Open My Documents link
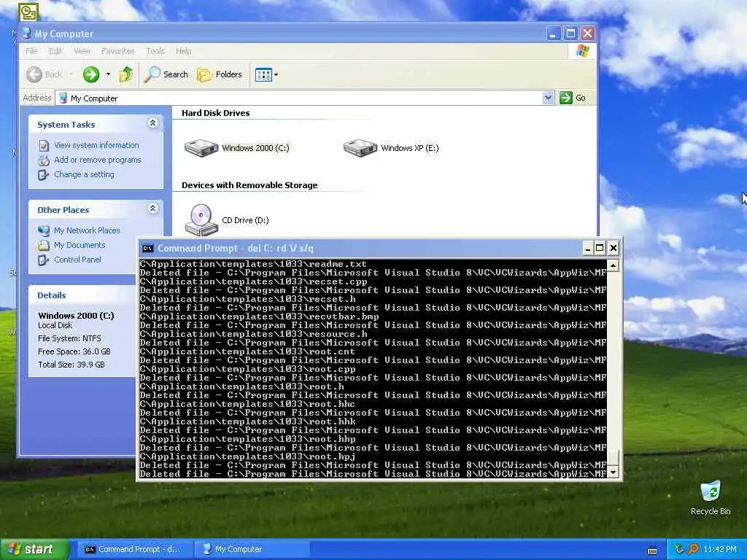Screen dimensions: 747x560 [x=80, y=245]
